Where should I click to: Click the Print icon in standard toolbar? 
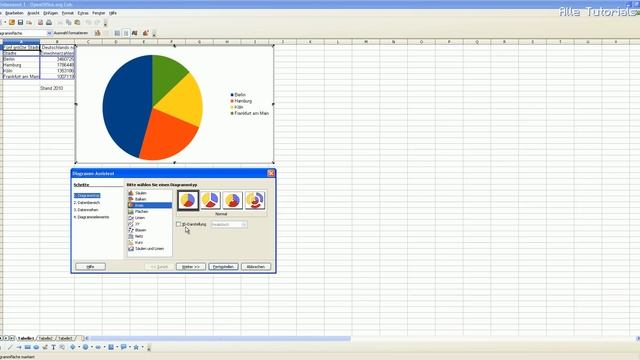[x=49, y=22]
